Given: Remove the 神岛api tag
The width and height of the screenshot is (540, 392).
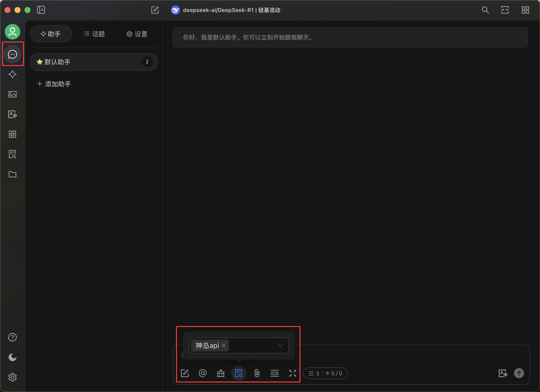Looking at the screenshot, I should (x=224, y=345).
